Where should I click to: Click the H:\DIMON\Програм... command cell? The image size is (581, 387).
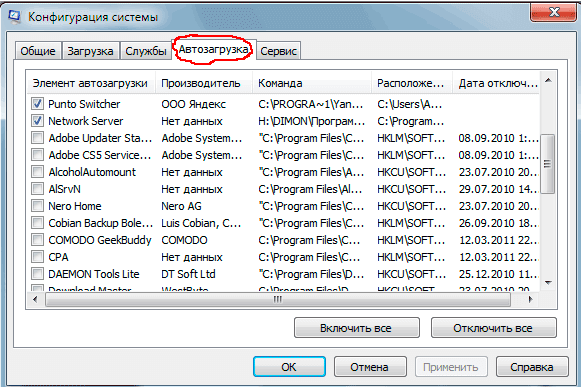click(312, 121)
